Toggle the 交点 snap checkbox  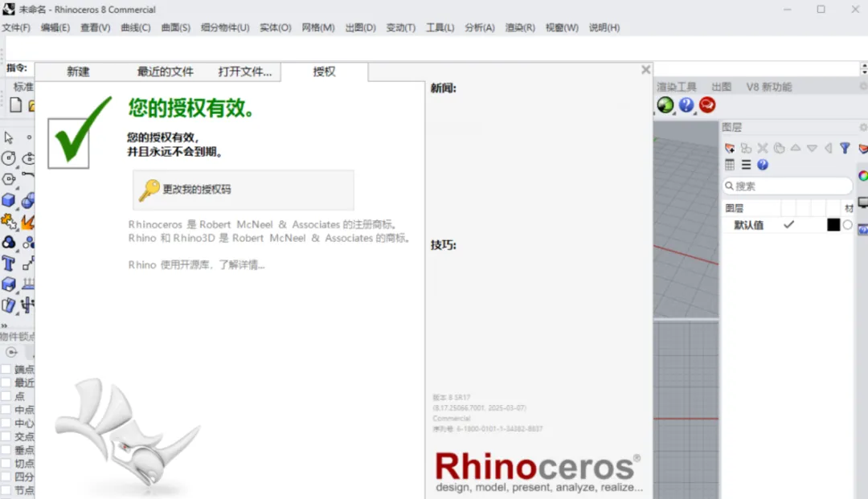pyautogui.click(x=6, y=436)
